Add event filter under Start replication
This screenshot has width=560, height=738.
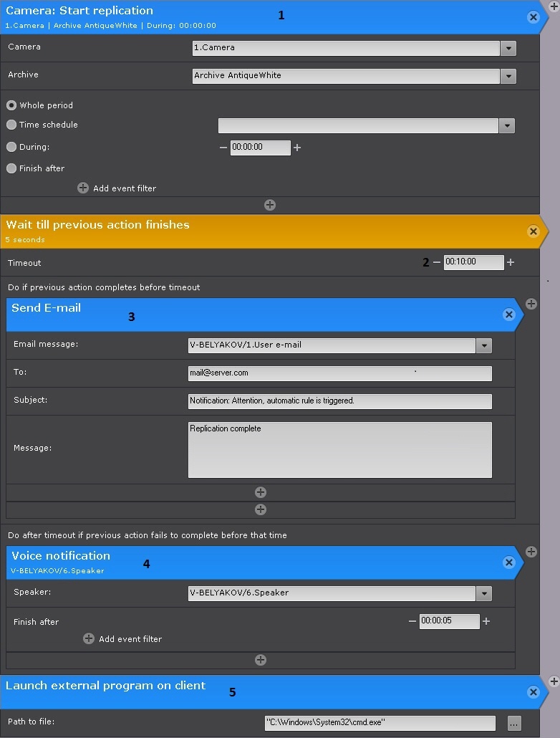[x=83, y=188]
